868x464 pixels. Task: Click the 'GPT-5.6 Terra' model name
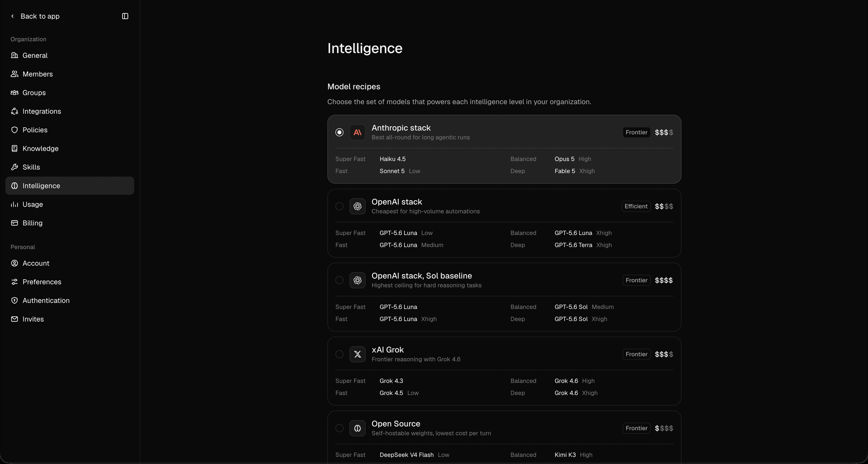point(573,245)
